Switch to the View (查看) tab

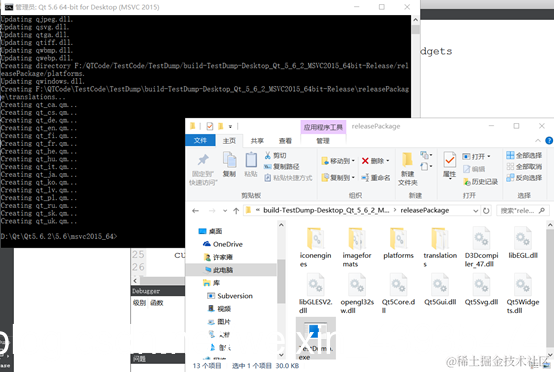tap(285, 141)
